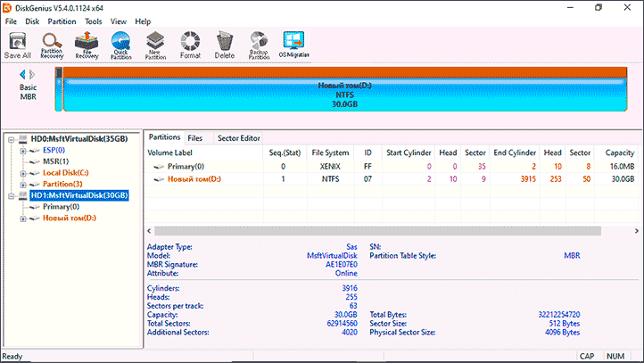Click small unallocated block in disk map

coord(59,89)
